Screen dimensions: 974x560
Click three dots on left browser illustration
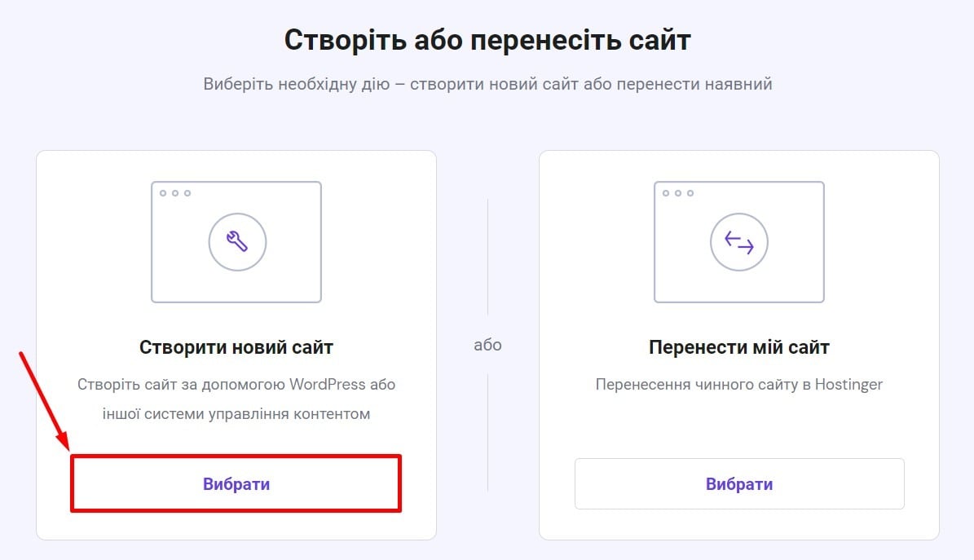174,193
